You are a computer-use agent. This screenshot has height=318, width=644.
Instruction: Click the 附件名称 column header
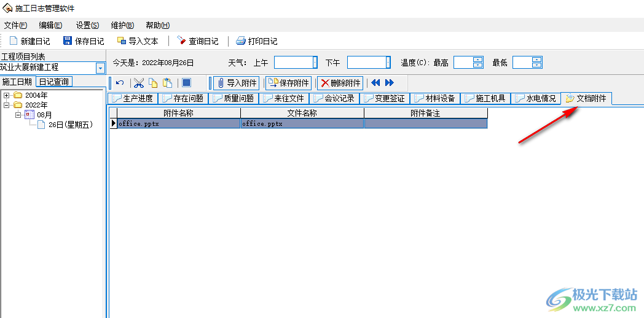(x=179, y=113)
